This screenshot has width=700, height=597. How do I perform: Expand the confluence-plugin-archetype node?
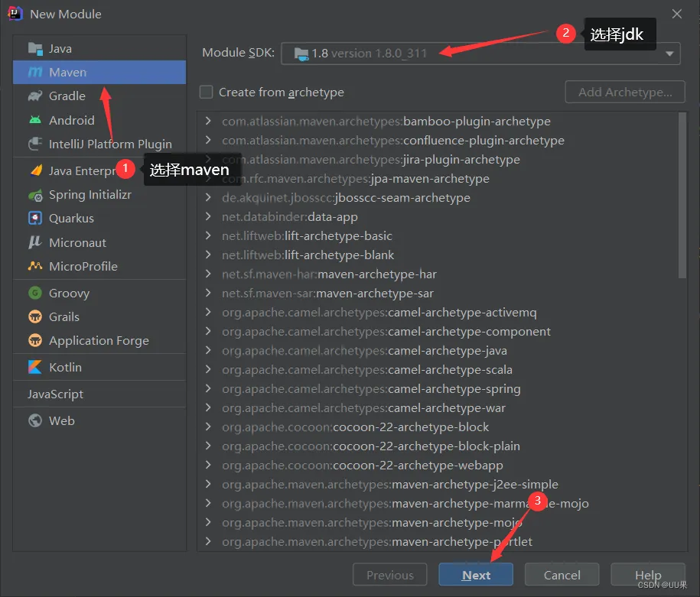point(208,140)
